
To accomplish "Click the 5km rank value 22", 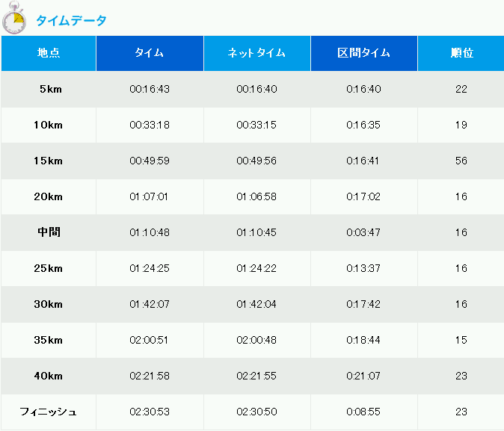I will coord(461,89).
